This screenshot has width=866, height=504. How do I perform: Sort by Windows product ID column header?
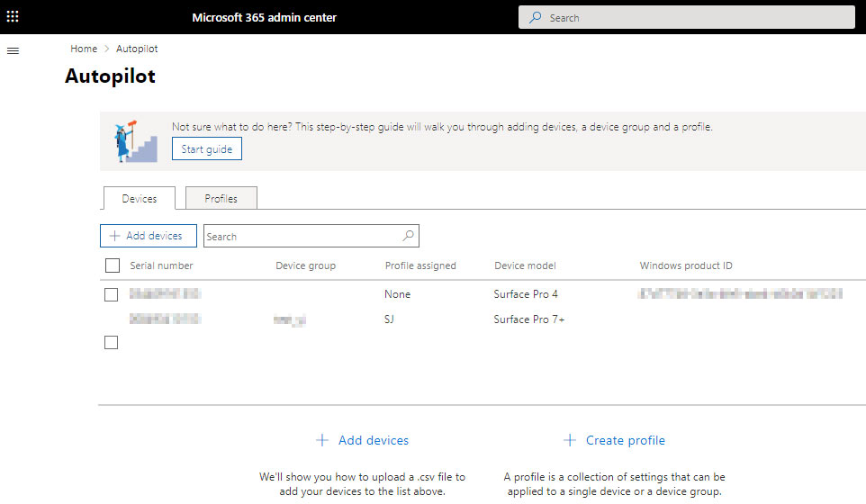point(686,265)
